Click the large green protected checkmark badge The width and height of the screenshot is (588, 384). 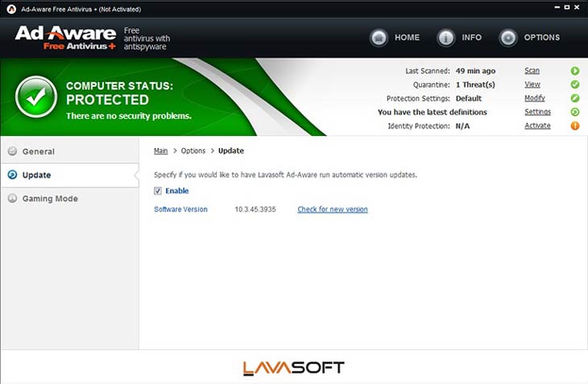[x=36, y=97]
